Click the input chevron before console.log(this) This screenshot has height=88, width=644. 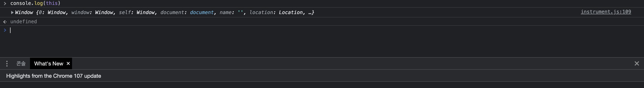point(5,4)
